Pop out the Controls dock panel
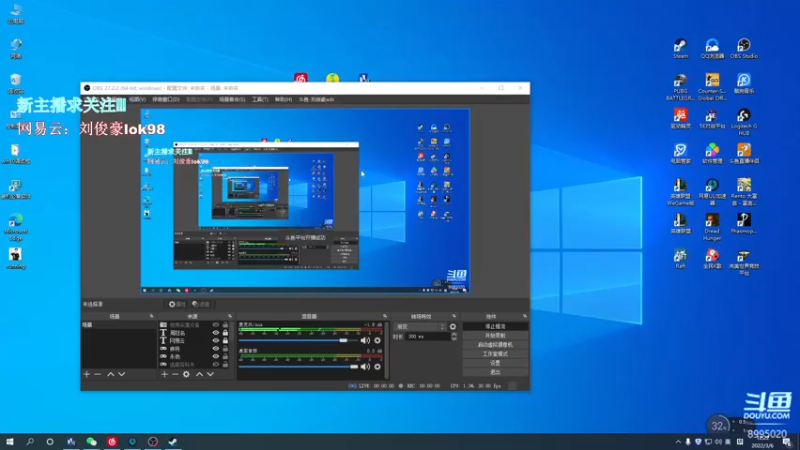 (x=524, y=316)
